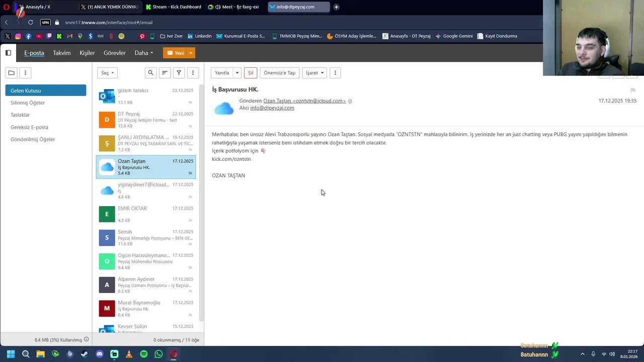
Task: Open Gelen Kutusu inbox folder
Action: click(46, 90)
